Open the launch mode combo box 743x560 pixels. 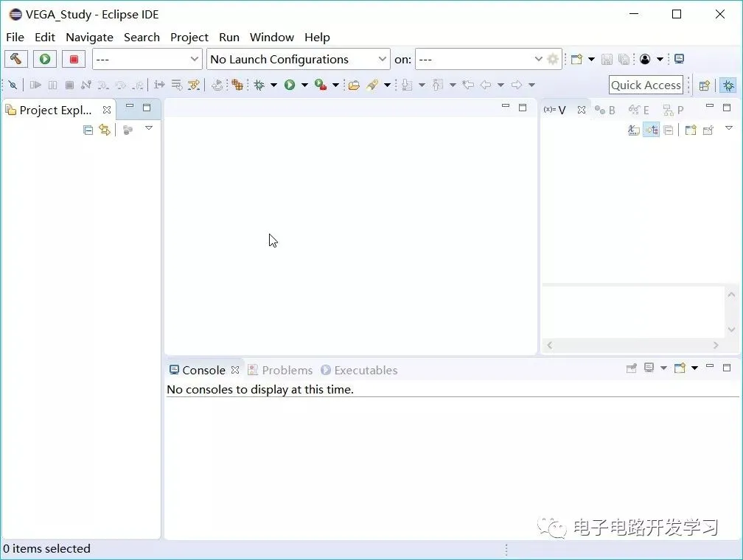pyautogui.click(x=147, y=59)
